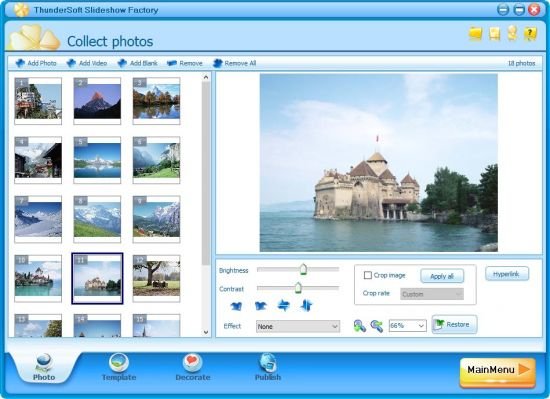Switch to the Template tab

119,367
